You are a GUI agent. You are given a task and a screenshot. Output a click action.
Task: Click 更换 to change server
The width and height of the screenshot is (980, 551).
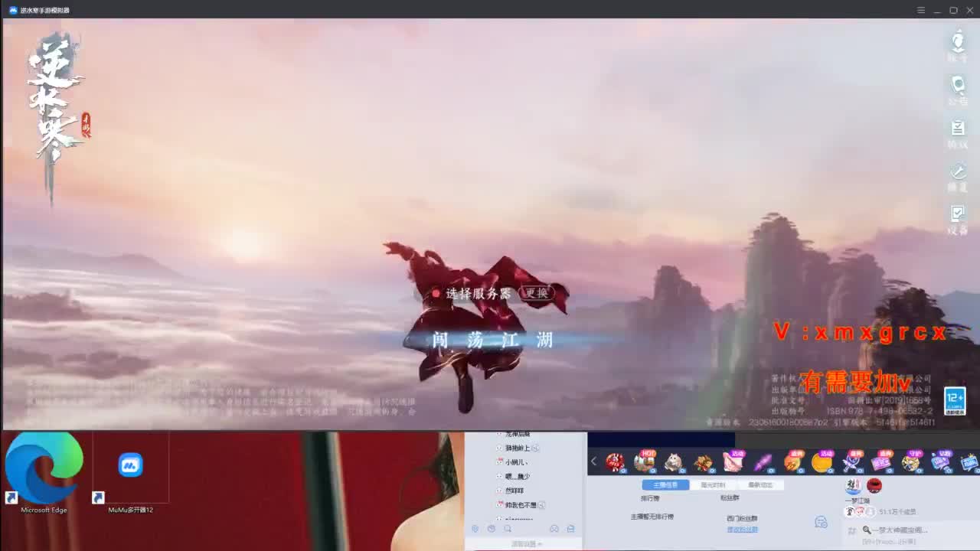tap(537, 293)
